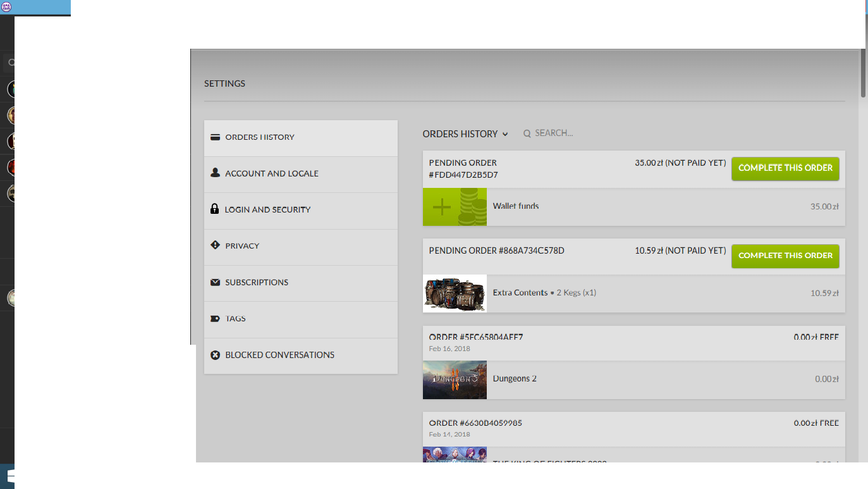
Task: Open Blocked Conversations settings
Action: [x=301, y=356]
